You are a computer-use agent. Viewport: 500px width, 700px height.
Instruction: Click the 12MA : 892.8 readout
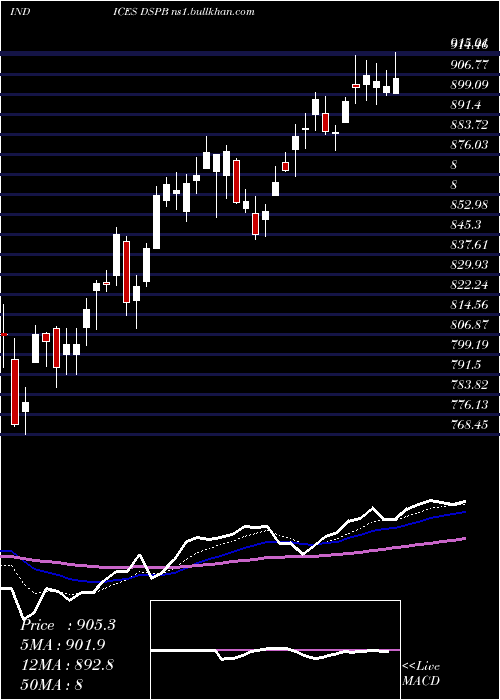tap(67, 665)
